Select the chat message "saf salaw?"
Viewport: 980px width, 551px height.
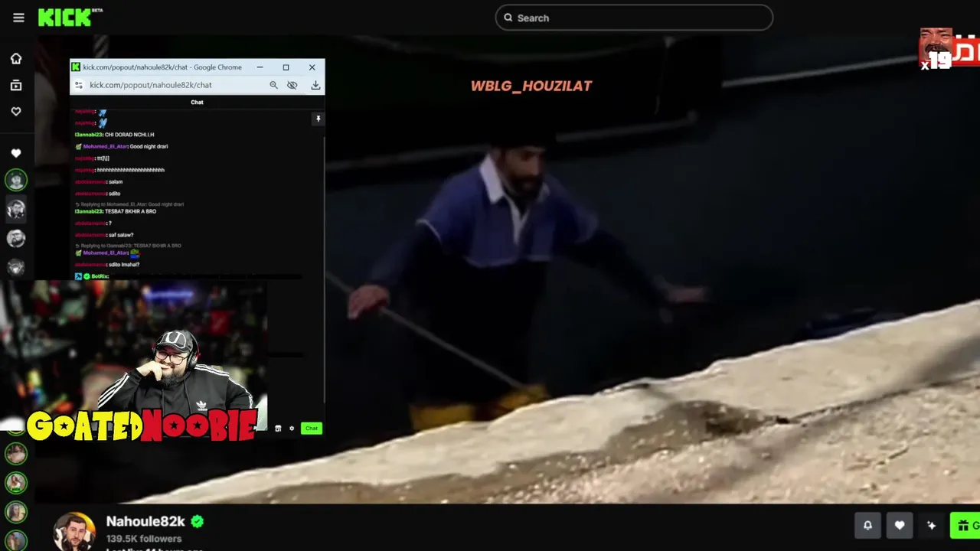coord(121,235)
